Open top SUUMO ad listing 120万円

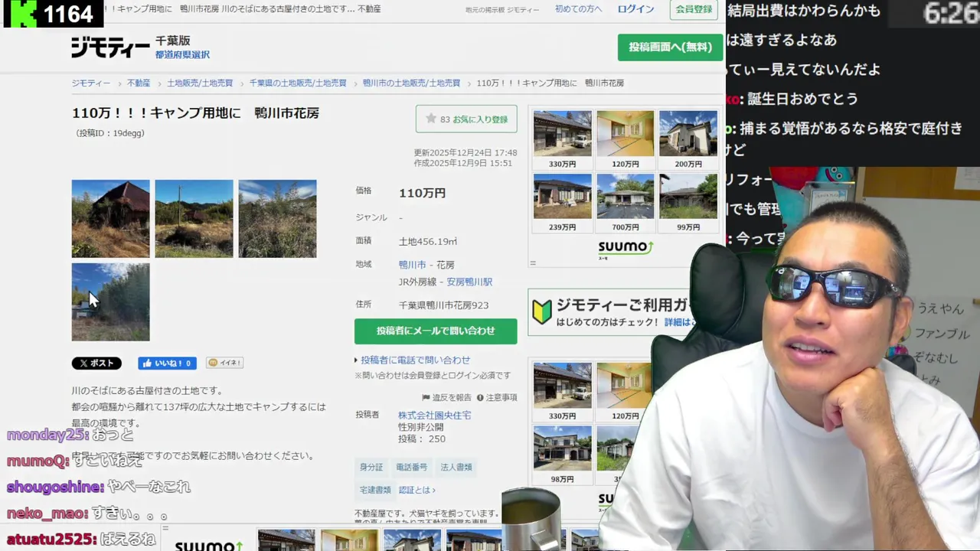pyautogui.click(x=625, y=139)
